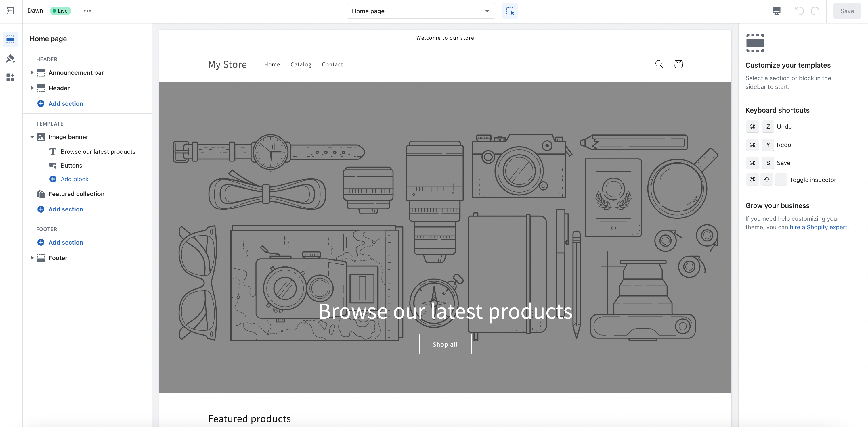Open the store cart bag icon
Image resolution: width=868 pixels, height=427 pixels.
pyautogui.click(x=678, y=64)
